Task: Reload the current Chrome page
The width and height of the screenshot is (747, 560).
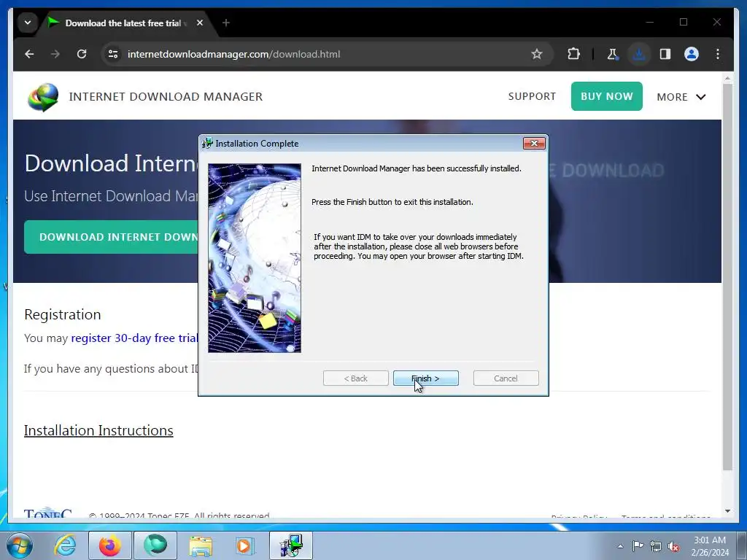Action: (82, 54)
